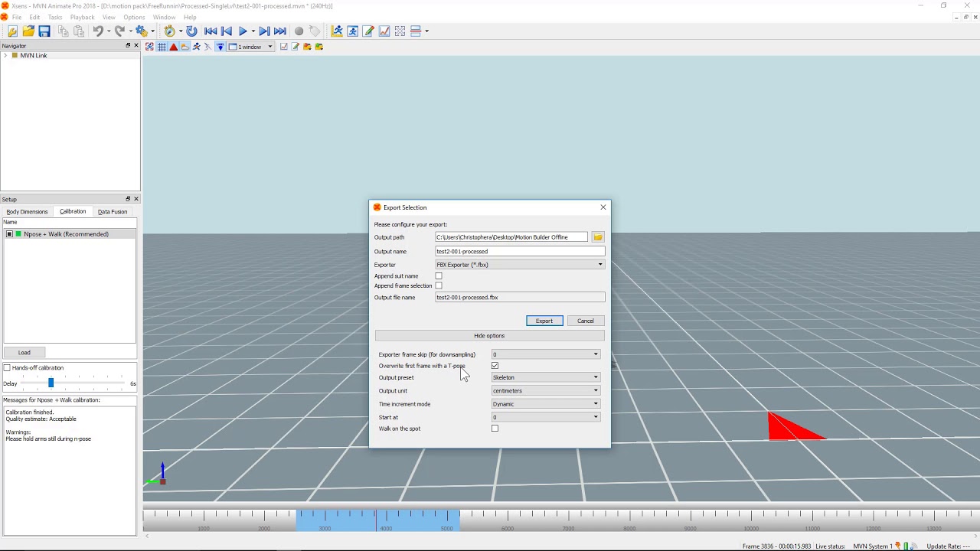980x551 pixels.
Task: Click the gears configuration icon in toolbar
Action: click(x=142, y=31)
